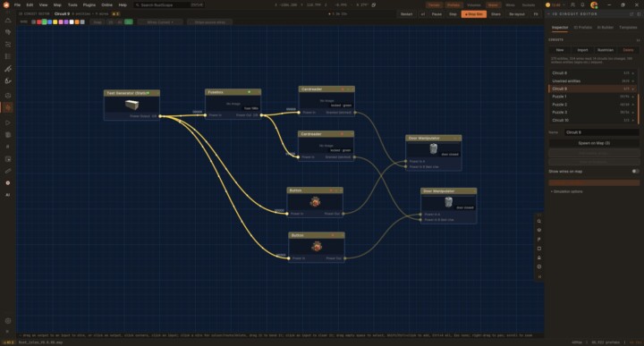Click the orange Stop Sim button
This screenshot has width=644, height=346.
474,14
